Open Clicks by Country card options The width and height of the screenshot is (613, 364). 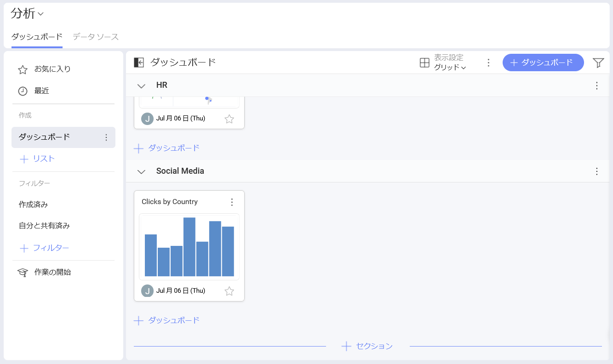click(x=232, y=202)
